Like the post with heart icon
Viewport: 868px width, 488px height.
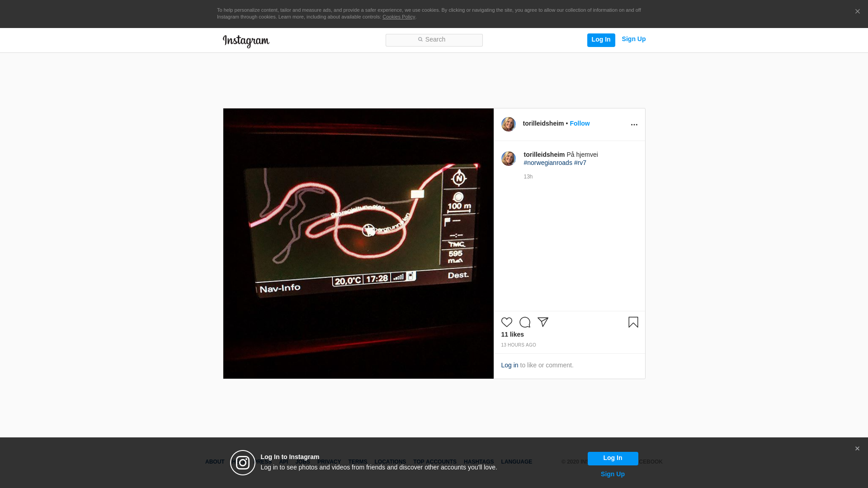tap(506, 322)
